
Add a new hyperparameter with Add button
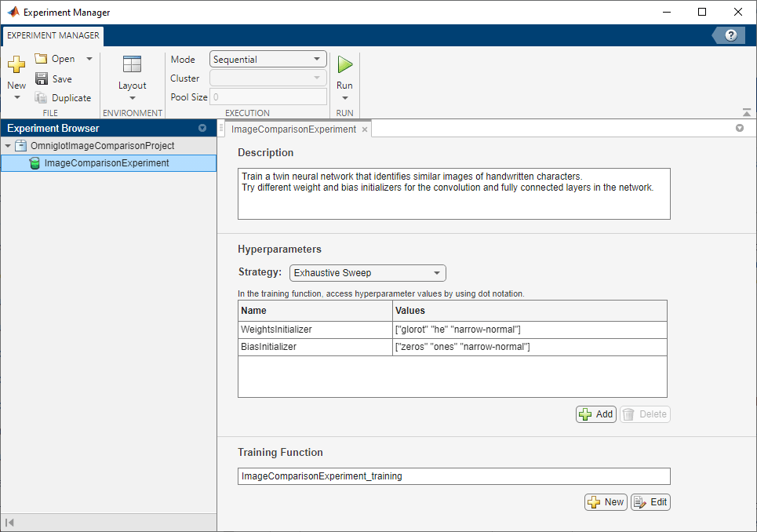[596, 414]
